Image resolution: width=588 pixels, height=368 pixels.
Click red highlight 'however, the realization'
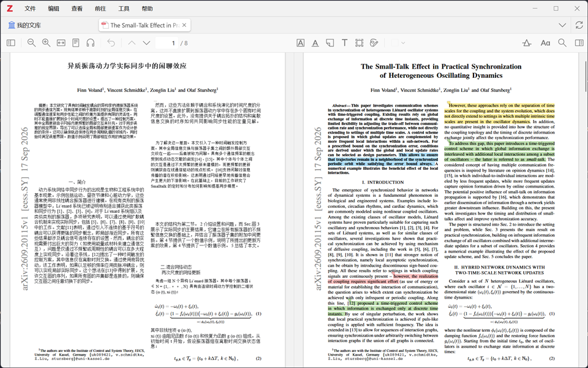(383, 278)
